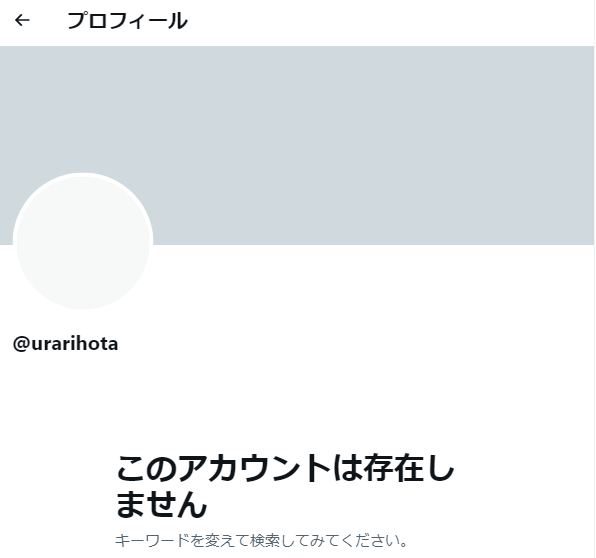Select the @urarihota username handle
The image size is (596, 558).
click(x=65, y=344)
